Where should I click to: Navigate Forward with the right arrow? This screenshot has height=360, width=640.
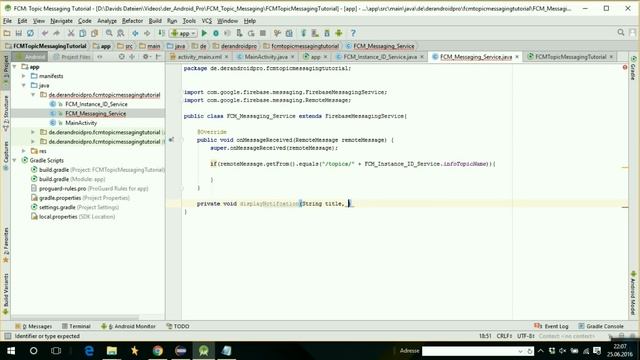coord(147,33)
